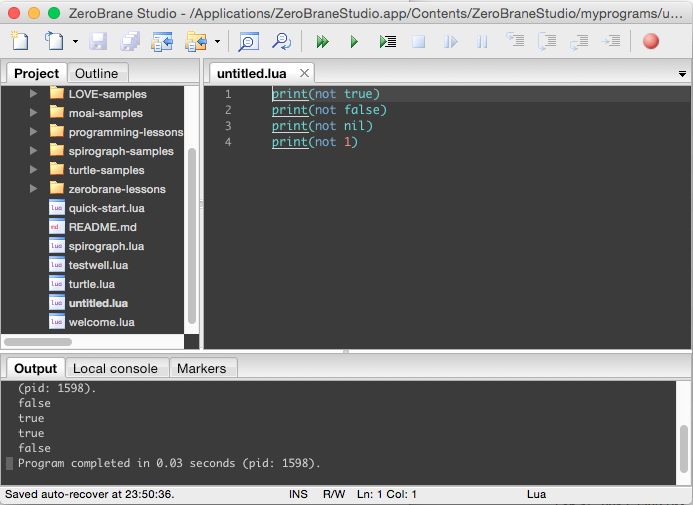Click the Lua interpreter status field
This screenshot has width=693, height=505.
(536, 494)
